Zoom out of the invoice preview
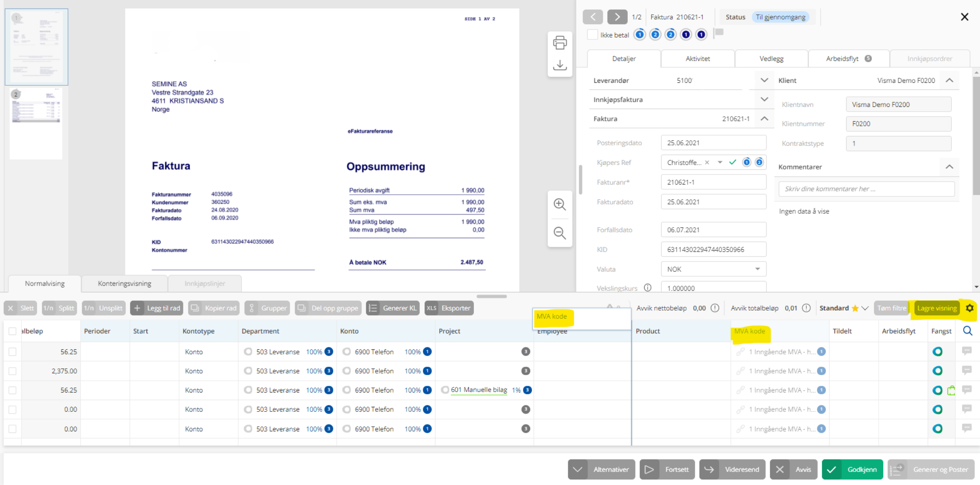Viewport: 980px width, 485px height. point(560,233)
